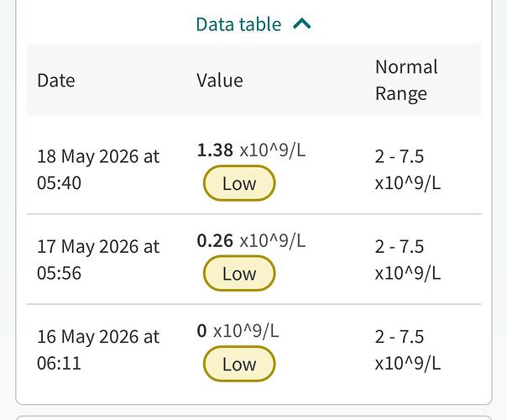Collapse the Data table chevron icon
Image resolution: width=507 pixels, height=420 pixels.
(x=301, y=24)
